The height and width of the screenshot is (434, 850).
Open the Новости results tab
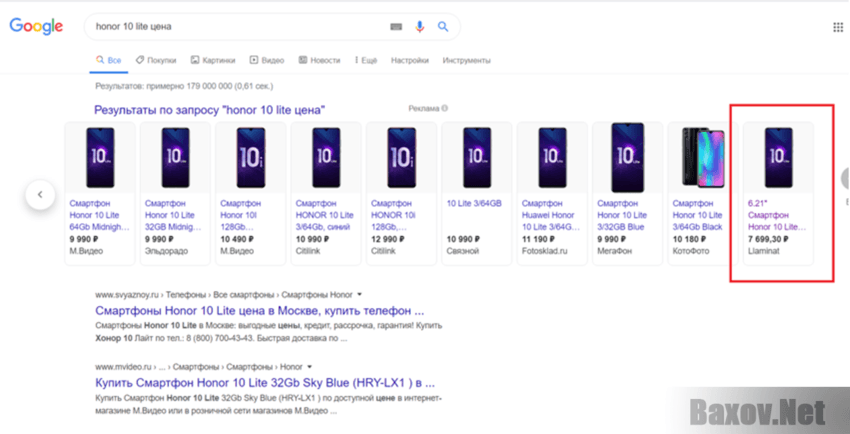320,60
